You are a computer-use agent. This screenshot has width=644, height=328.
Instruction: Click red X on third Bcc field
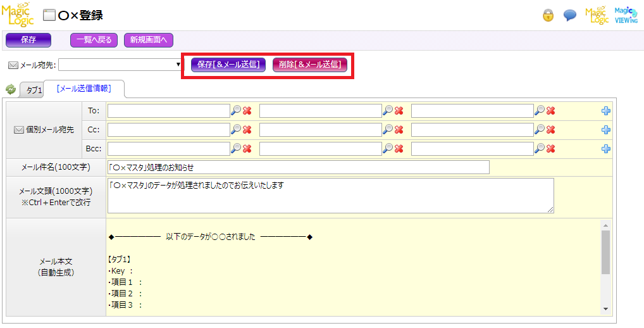point(551,149)
